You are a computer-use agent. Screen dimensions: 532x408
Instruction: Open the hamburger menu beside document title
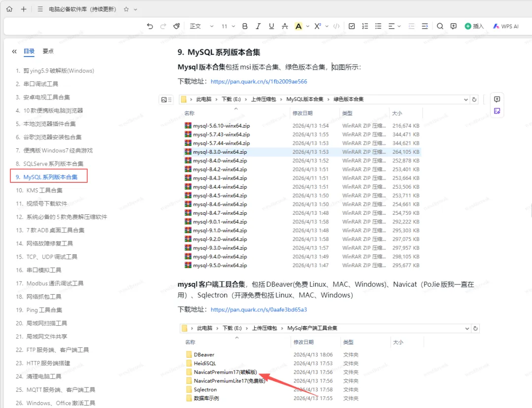[40, 9]
